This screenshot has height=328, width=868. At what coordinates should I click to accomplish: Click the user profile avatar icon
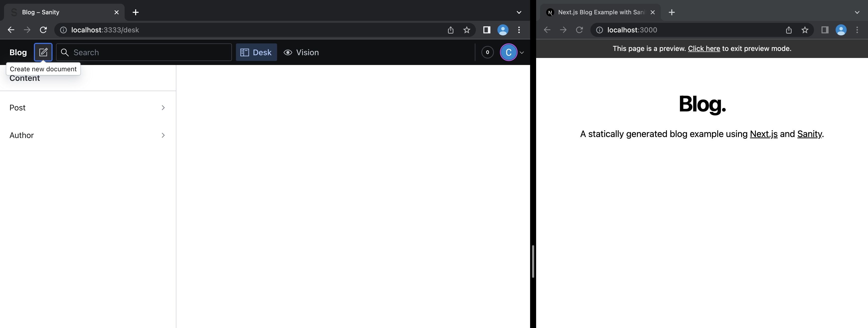[x=509, y=52]
